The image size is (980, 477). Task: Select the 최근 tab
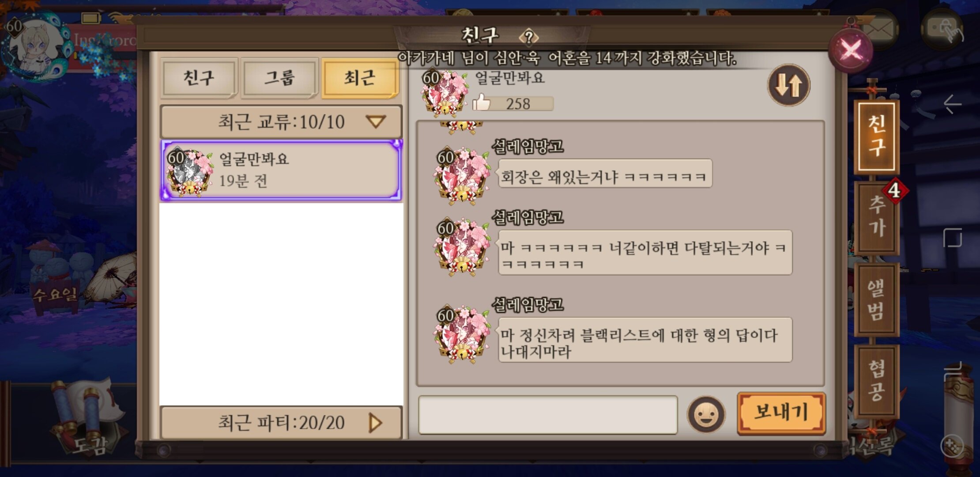click(360, 78)
